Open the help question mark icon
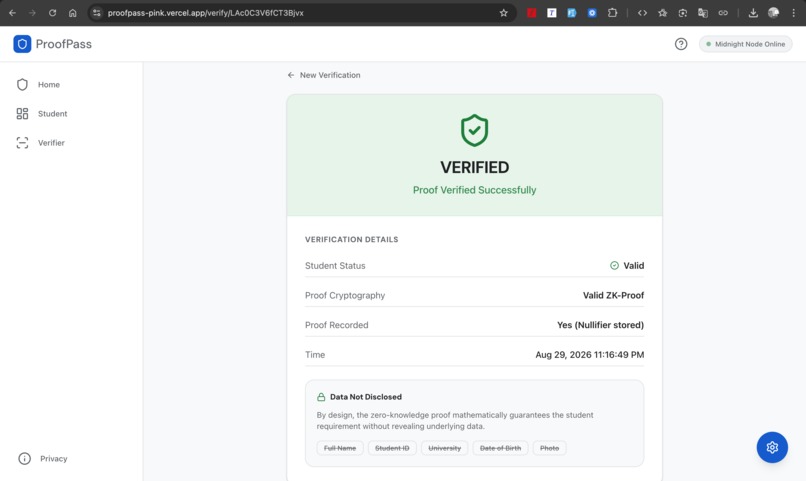The image size is (806, 481). [x=681, y=44]
